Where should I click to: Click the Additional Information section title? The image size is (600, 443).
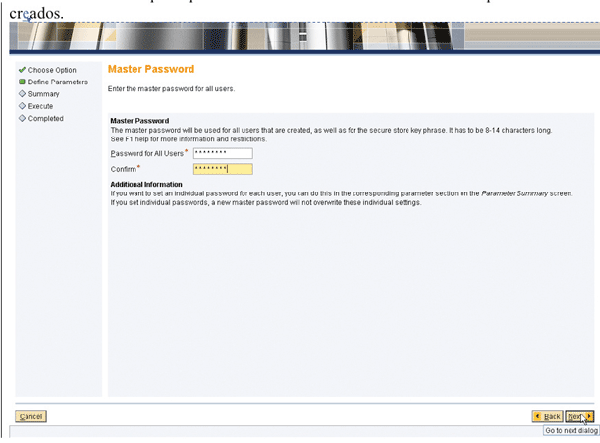(146, 185)
